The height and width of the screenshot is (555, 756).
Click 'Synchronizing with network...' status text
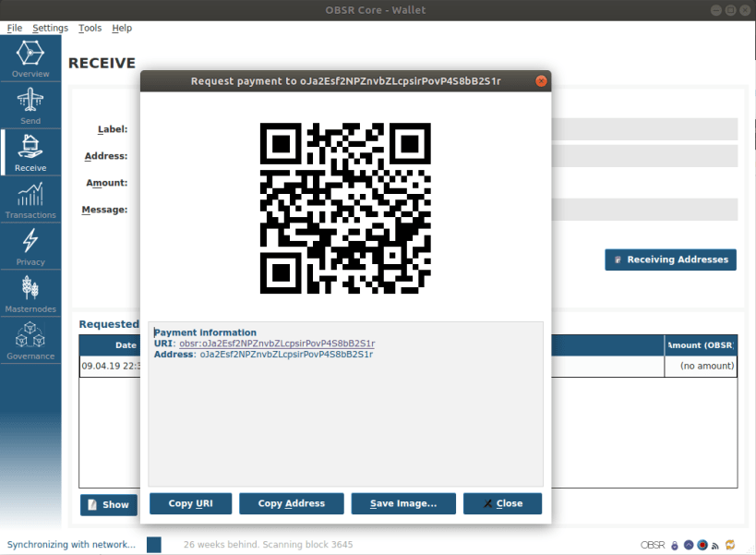tap(71, 545)
